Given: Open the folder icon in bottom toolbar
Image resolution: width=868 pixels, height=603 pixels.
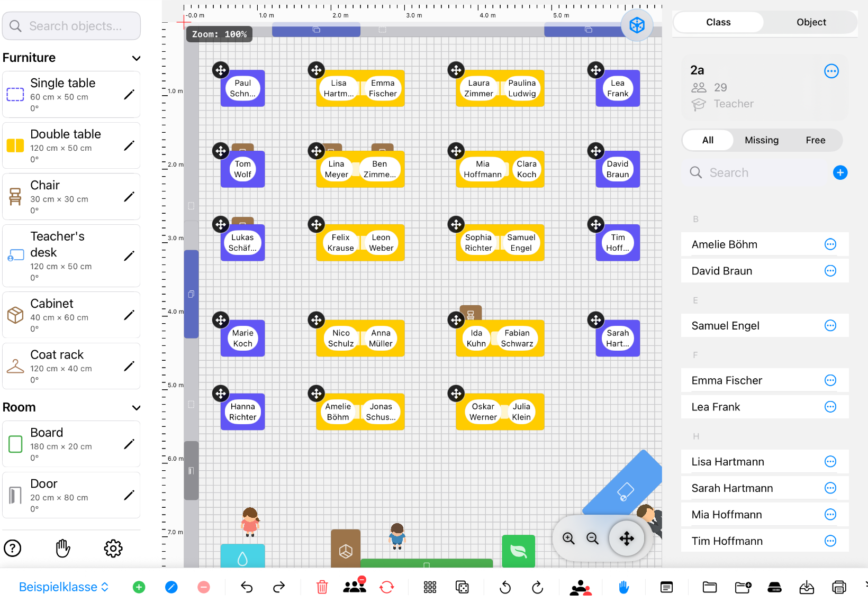Looking at the screenshot, I should tap(710, 587).
